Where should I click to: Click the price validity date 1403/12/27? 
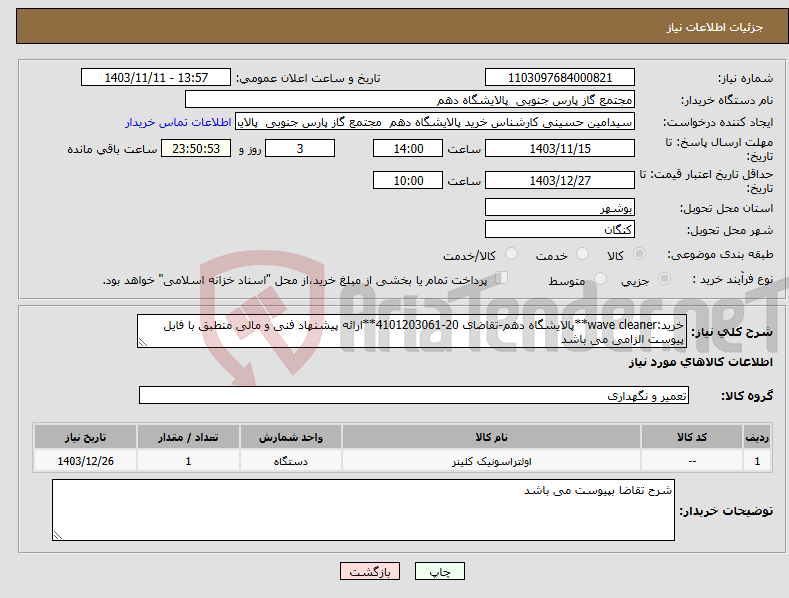tap(560, 180)
